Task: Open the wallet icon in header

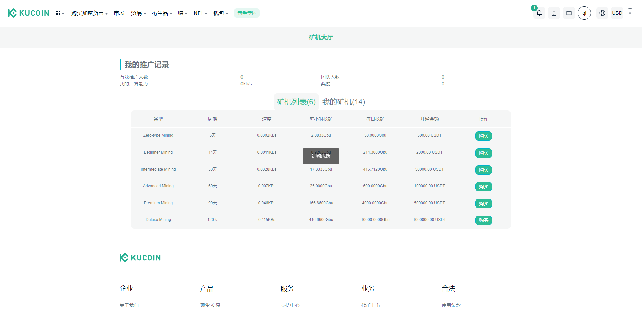Action: click(x=569, y=13)
